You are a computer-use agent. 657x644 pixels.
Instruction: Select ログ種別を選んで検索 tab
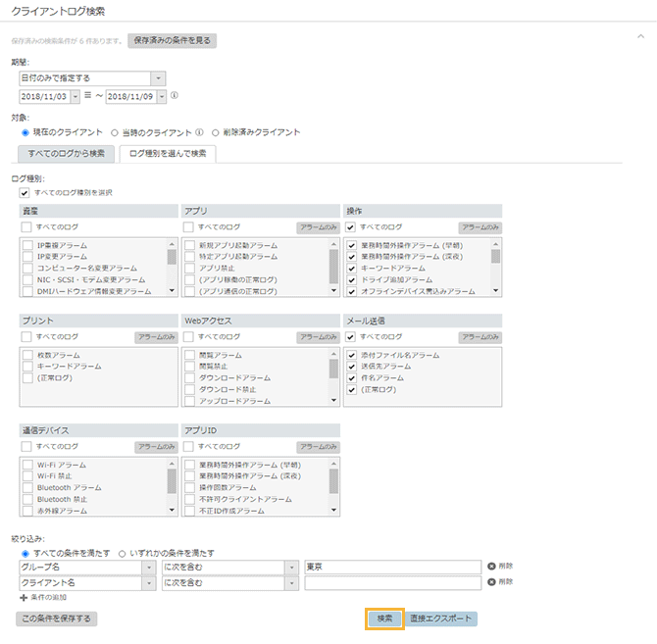[x=168, y=153]
